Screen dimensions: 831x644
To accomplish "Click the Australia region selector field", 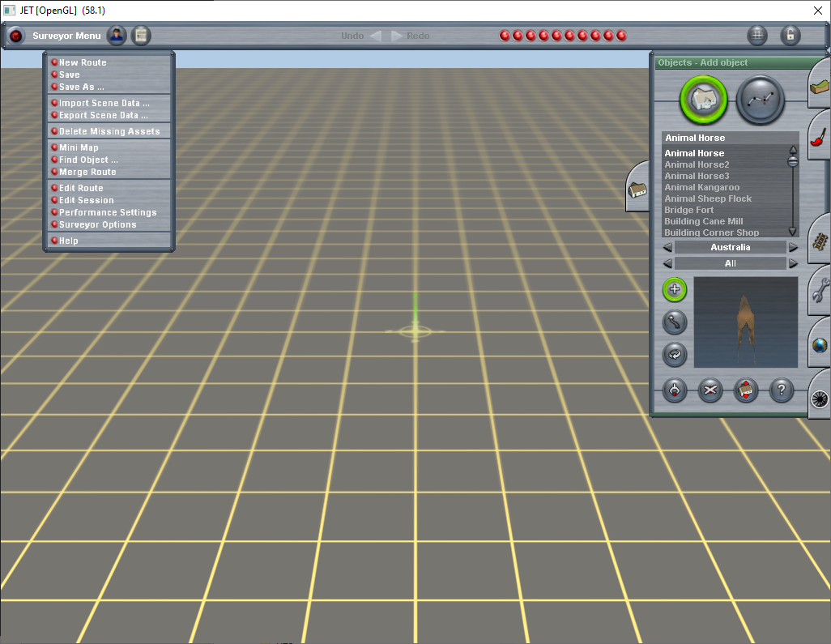I will [731, 247].
